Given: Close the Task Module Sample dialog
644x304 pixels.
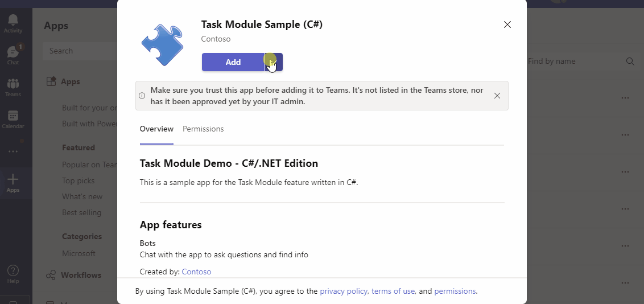Looking at the screenshot, I should click(507, 24).
